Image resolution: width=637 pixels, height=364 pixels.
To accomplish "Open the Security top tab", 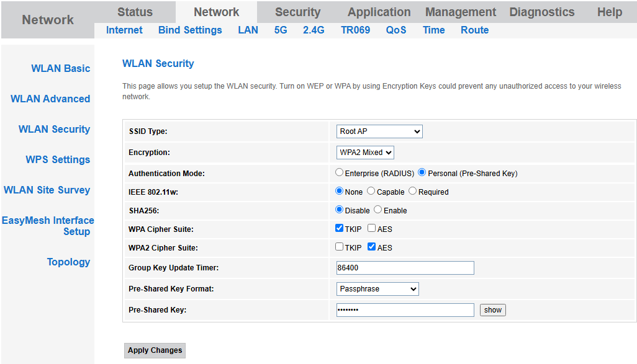I will [x=297, y=12].
